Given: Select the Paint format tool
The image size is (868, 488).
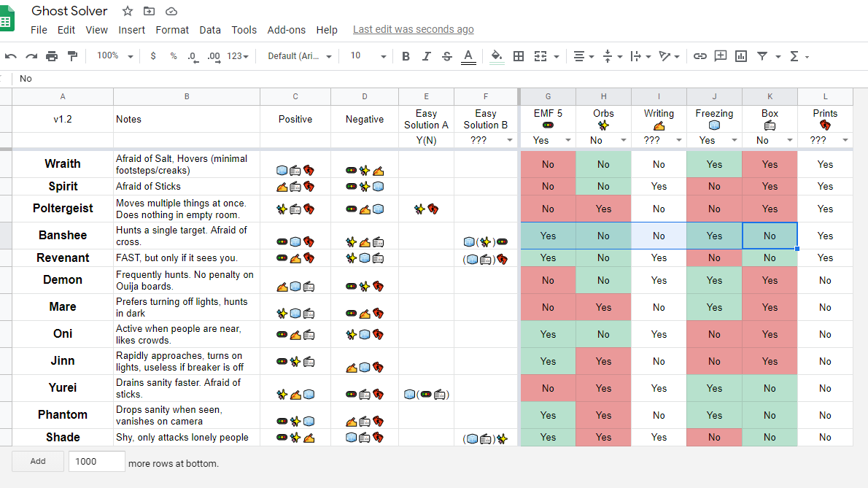Looking at the screenshot, I should click(x=72, y=56).
